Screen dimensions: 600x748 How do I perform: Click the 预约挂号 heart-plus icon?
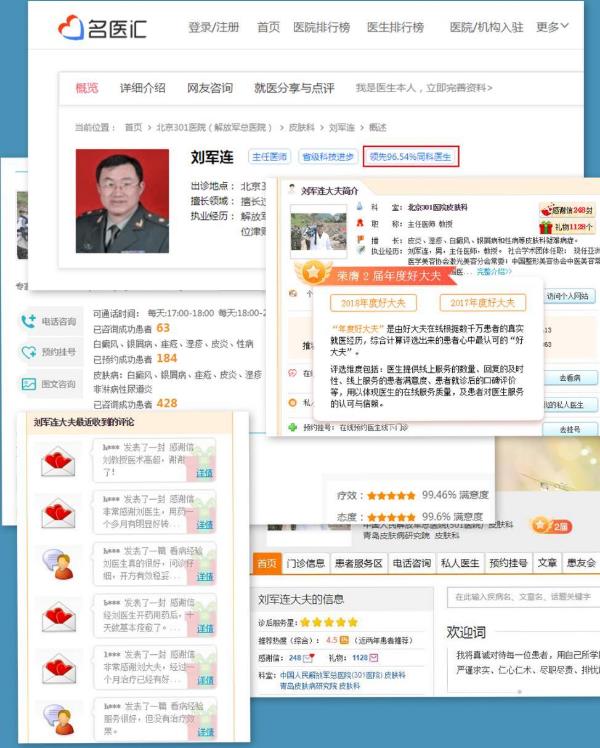(x=29, y=352)
